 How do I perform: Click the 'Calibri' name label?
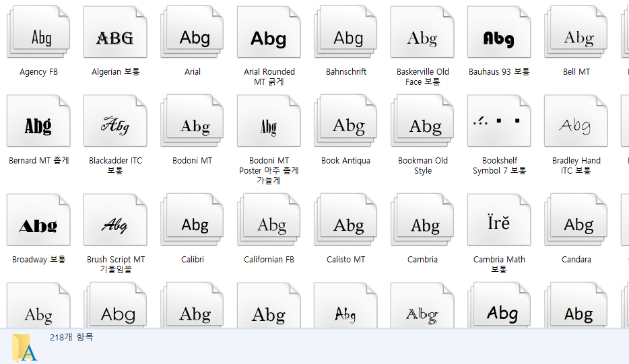click(x=193, y=259)
